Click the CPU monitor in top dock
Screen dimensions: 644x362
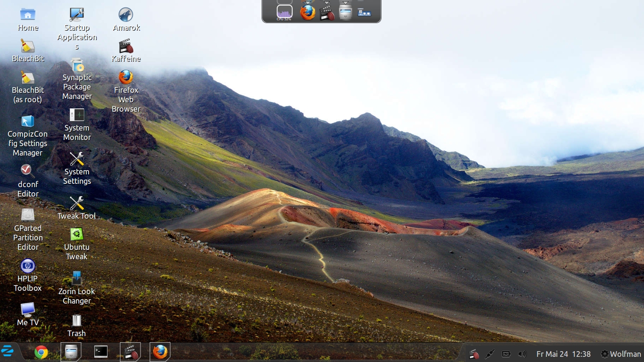[x=284, y=12]
